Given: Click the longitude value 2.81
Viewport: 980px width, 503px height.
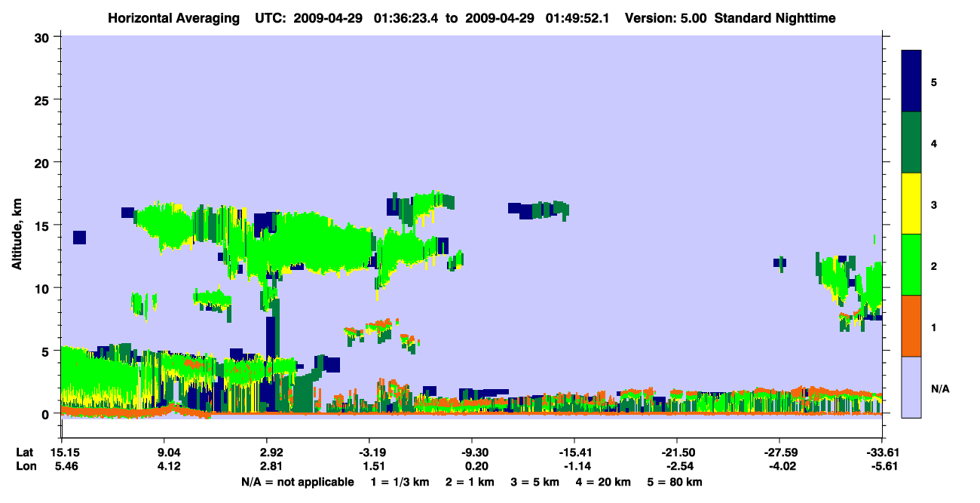Looking at the screenshot, I should click(271, 467).
